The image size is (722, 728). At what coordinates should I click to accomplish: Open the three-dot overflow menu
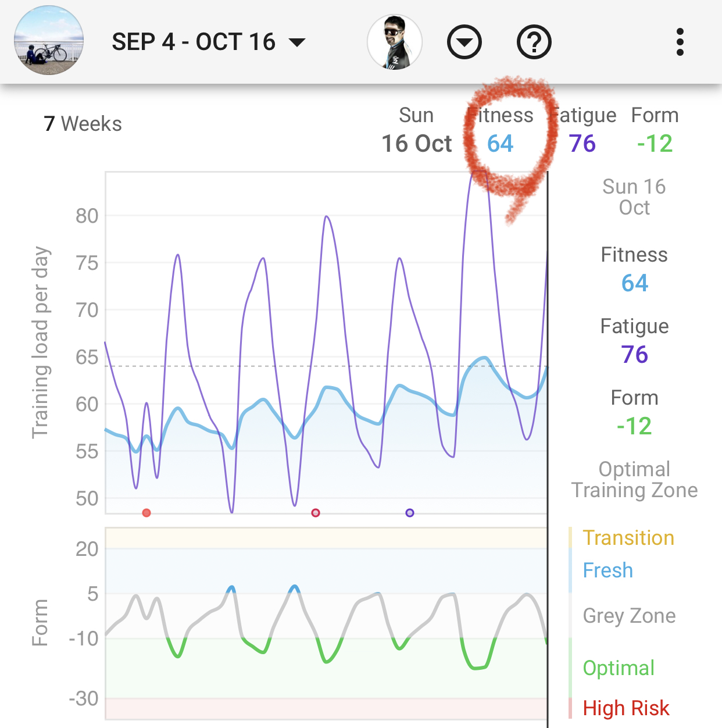(680, 42)
